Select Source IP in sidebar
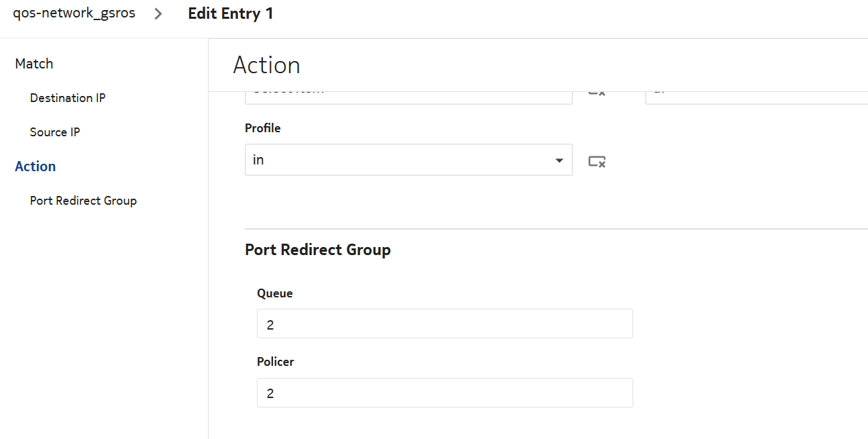868x439 pixels. (x=55, y=132)
